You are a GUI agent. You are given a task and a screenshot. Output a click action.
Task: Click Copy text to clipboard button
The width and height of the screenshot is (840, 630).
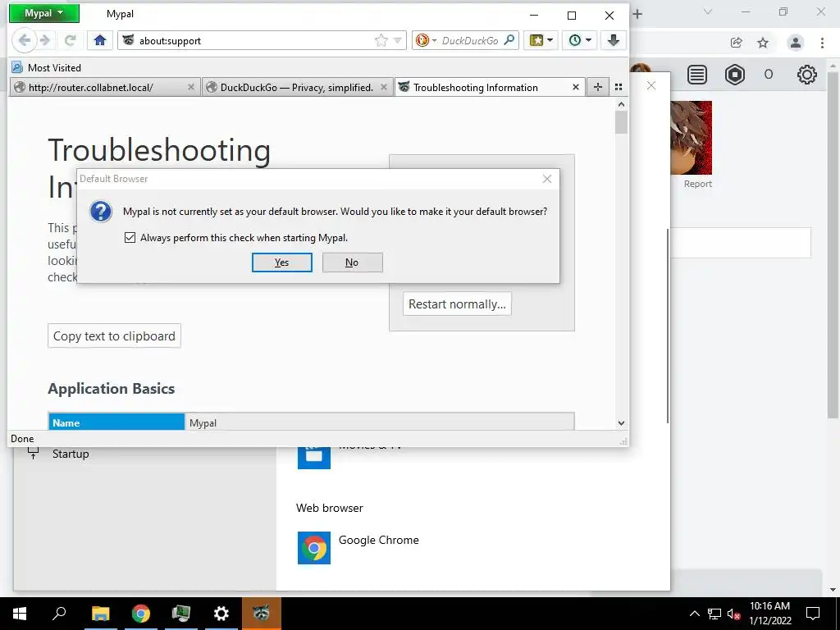[114, 336]
